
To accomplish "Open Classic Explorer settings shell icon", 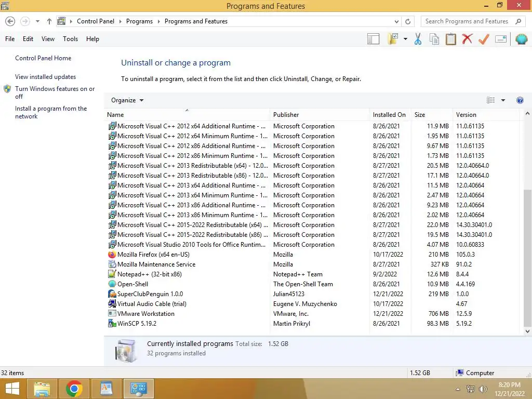I will click(521, 39).
